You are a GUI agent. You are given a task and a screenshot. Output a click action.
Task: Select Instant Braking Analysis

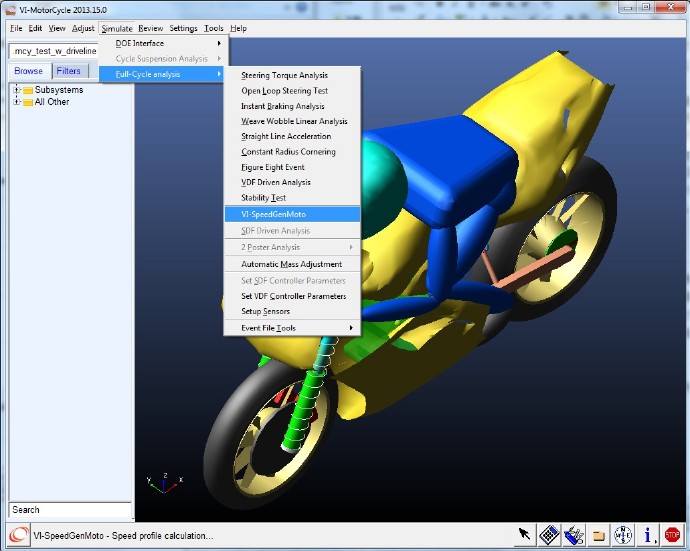[292, 106]
